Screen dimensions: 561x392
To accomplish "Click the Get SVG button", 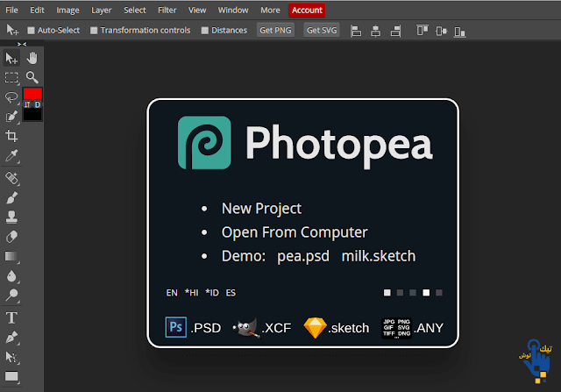I will coord(322,30).
